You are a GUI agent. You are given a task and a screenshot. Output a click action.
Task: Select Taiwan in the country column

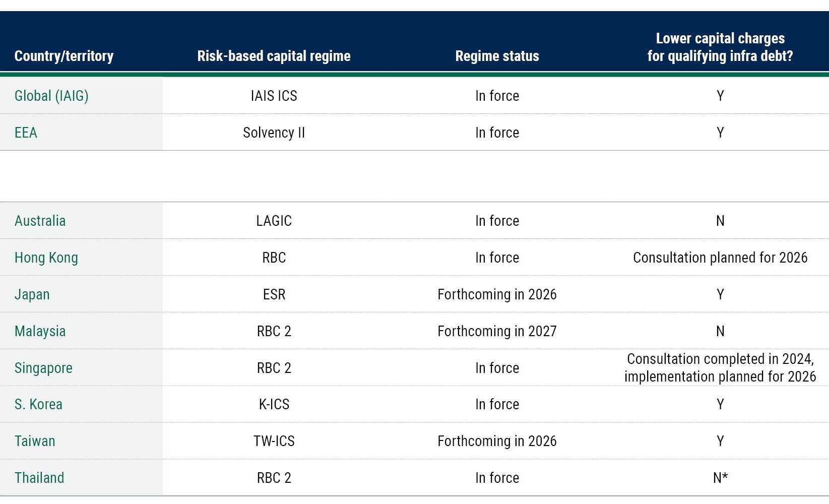coord(35,441)
